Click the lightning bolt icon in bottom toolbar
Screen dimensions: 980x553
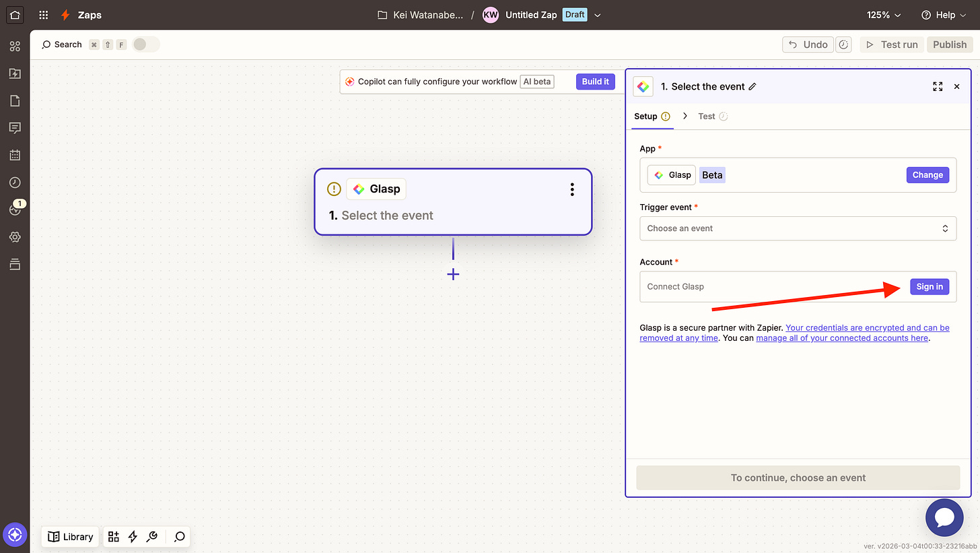(133, 537)
